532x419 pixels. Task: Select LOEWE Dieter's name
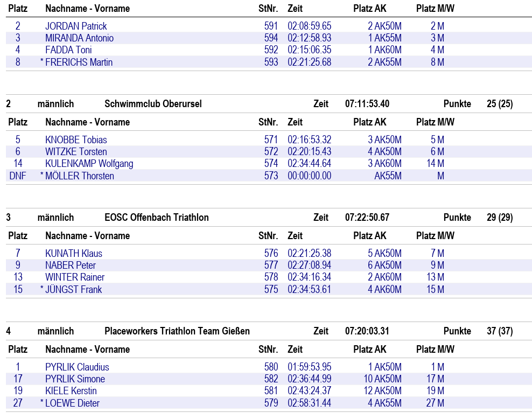tap(72, 403)
